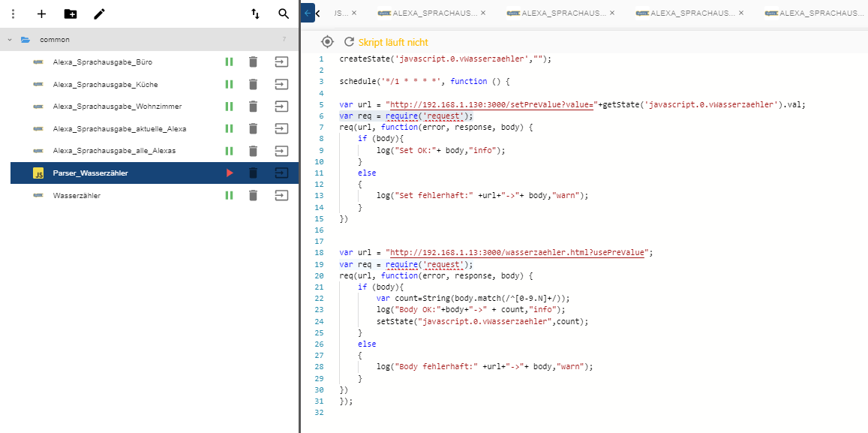Open the Alexa_Sprachausgabe_Wohnzimmer script

[x=117, y=107]
